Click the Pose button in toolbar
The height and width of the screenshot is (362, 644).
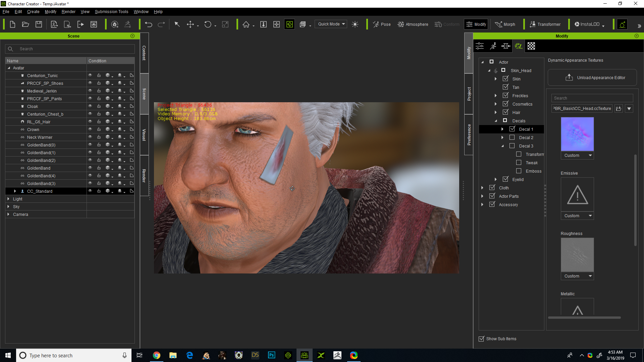[382, 24]
